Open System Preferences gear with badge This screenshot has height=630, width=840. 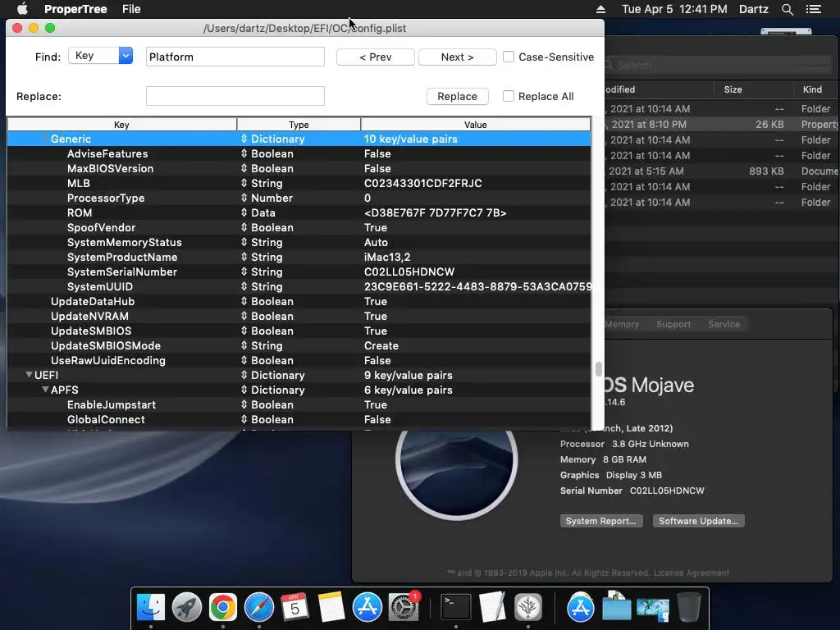404,608
